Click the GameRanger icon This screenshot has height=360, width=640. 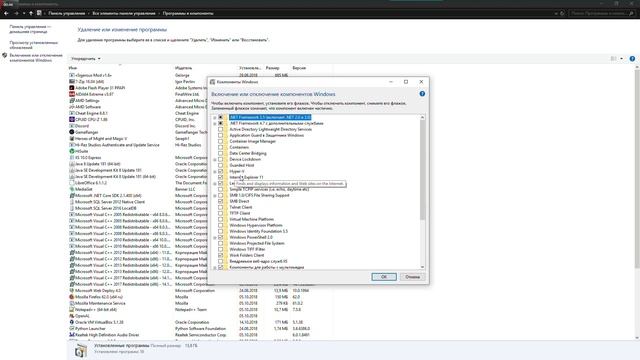72,132
